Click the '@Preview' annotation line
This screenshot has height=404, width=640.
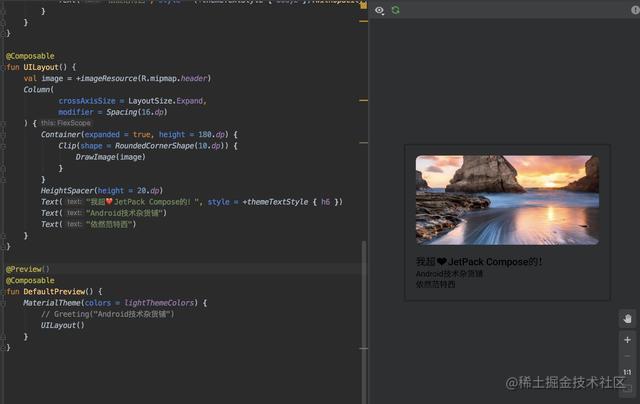click(x=27, y=269)
